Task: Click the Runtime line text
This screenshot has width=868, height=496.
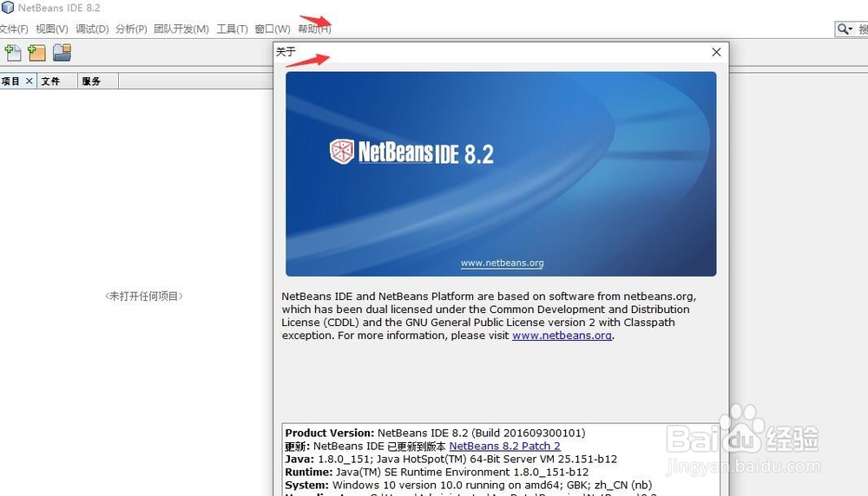Action: 437,473
